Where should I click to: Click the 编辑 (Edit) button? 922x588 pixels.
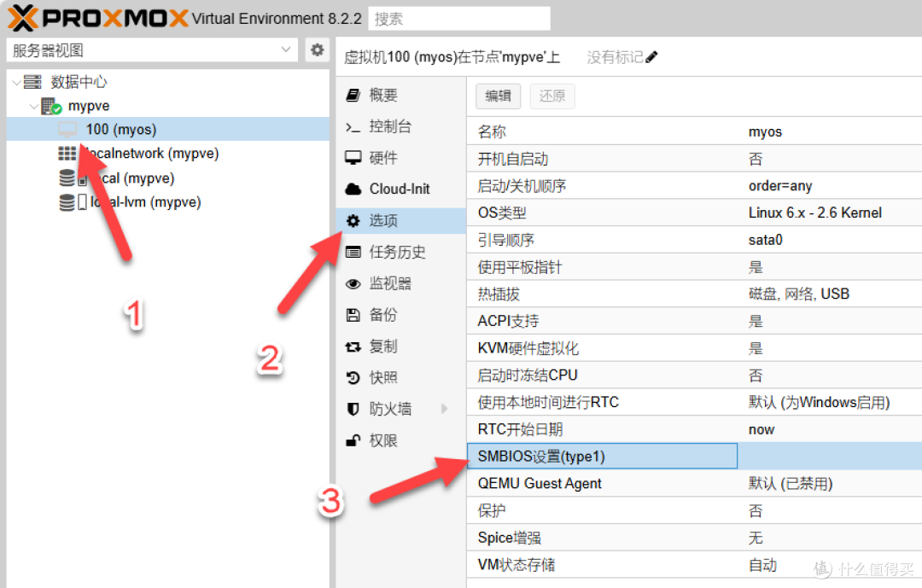click(x=498, y=96)
